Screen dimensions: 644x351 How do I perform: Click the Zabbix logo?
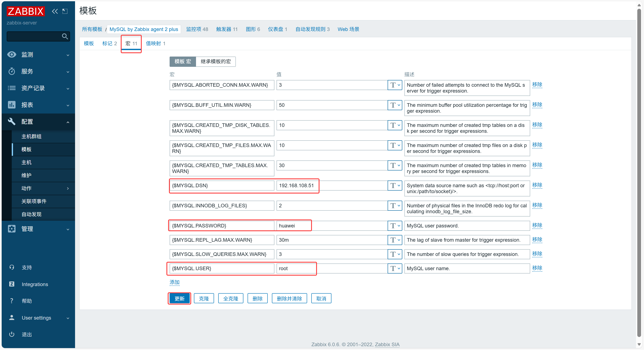pos(26,11)
